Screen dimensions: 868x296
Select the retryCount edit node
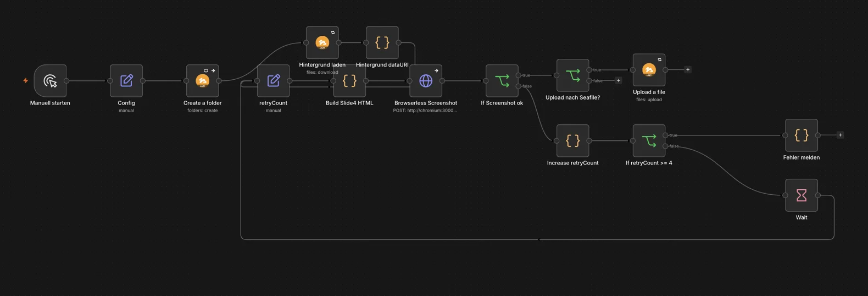click(274, 81)
